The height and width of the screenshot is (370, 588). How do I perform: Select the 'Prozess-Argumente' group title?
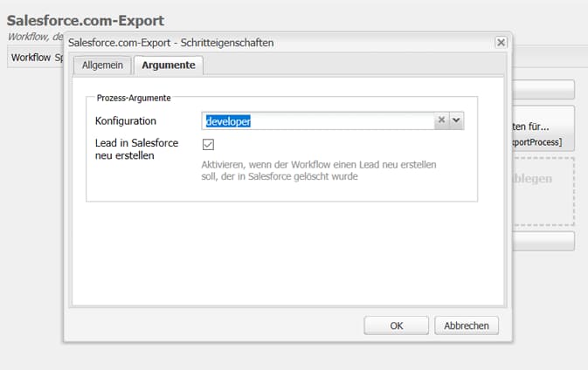[134, 98]
